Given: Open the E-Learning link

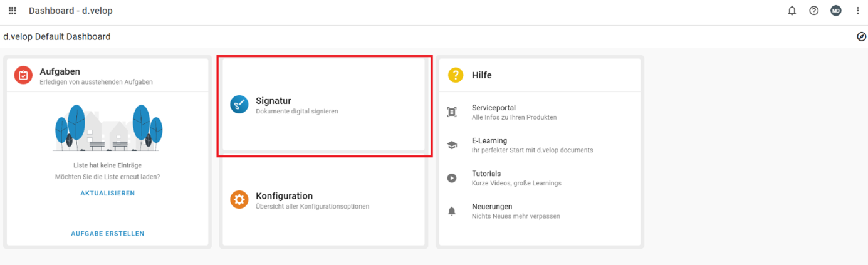Looking at the screenshot, I should [489, 141].
